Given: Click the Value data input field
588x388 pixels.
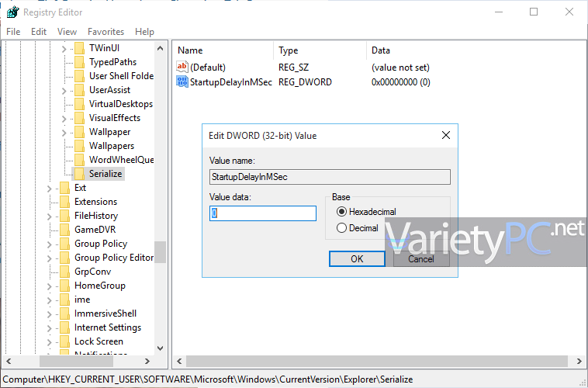Looking at the screenshot, I should [x=263, y=213].
